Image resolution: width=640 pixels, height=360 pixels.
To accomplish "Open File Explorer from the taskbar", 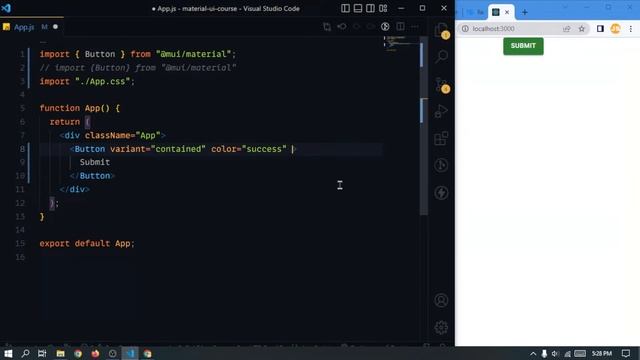I will tap(60, 353).
